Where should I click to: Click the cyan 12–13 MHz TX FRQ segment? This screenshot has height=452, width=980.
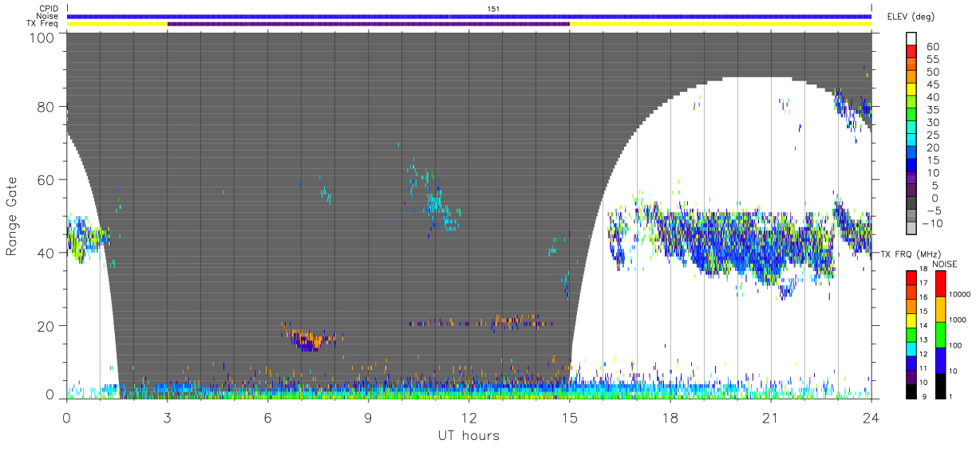[911, 348]
